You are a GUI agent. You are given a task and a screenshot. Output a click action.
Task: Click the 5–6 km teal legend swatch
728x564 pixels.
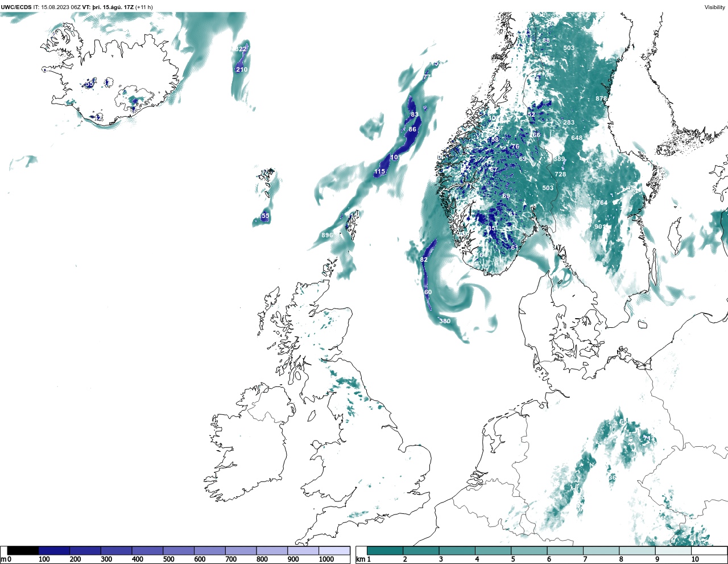(529, 551)
